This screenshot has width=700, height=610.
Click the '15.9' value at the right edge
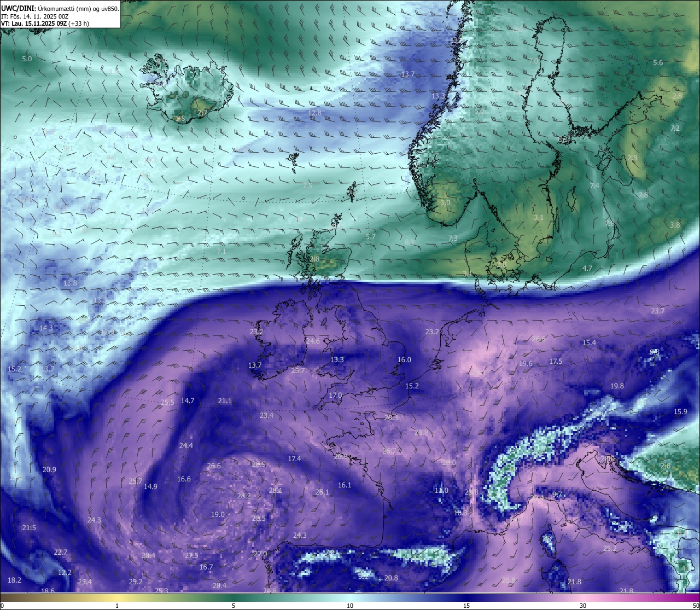(680, 411)
